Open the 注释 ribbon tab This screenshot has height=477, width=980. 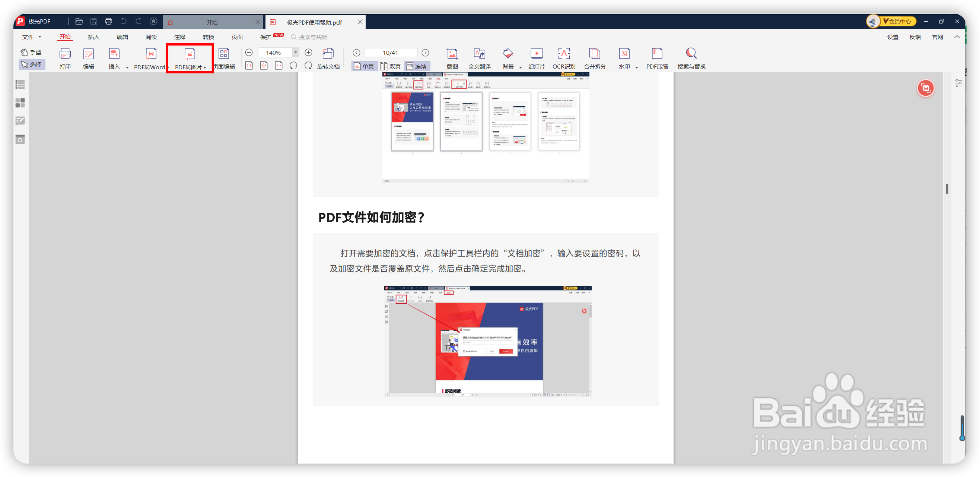179,37
